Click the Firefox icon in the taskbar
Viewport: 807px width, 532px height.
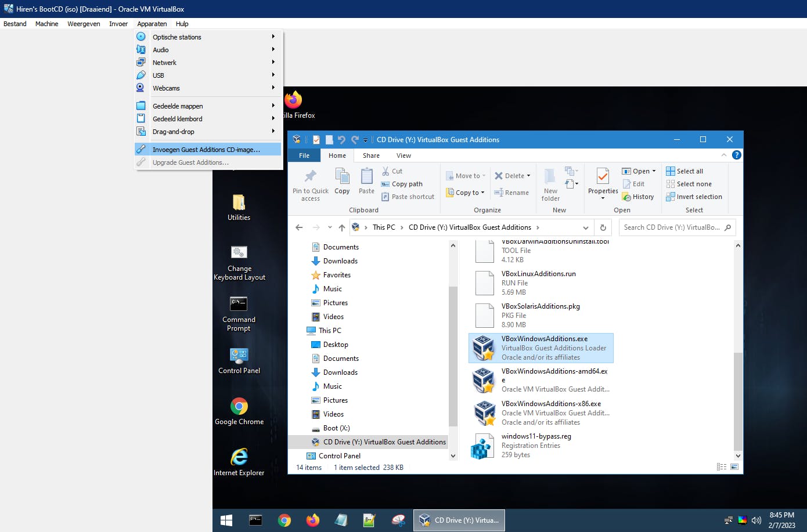pos(312,520)
